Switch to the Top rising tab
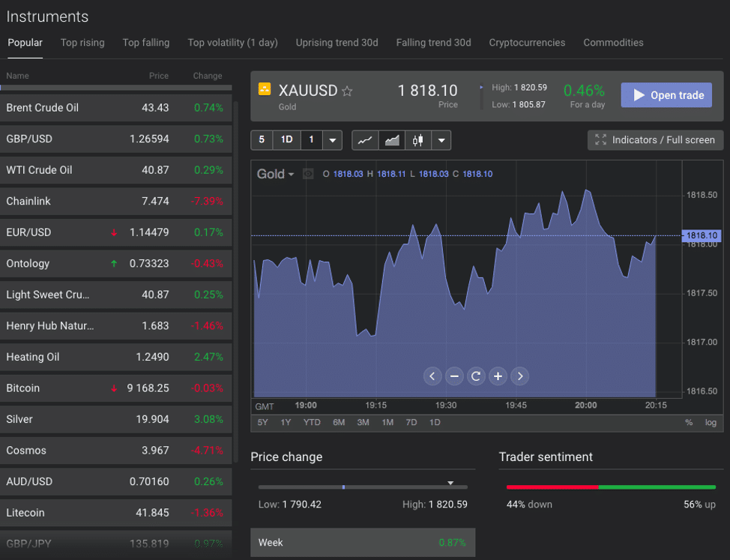730x560 pixels. click(82, 43)
